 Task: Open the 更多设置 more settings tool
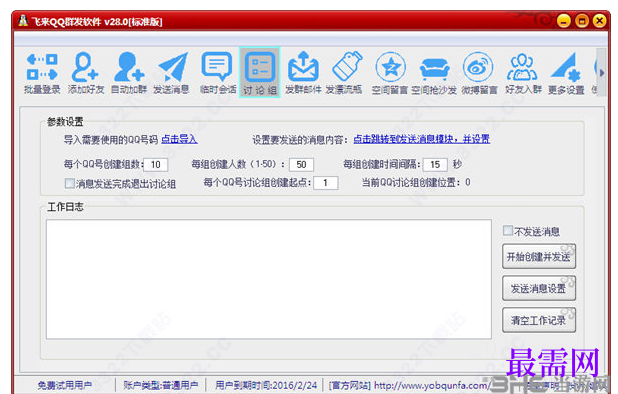tap(566, 73)
